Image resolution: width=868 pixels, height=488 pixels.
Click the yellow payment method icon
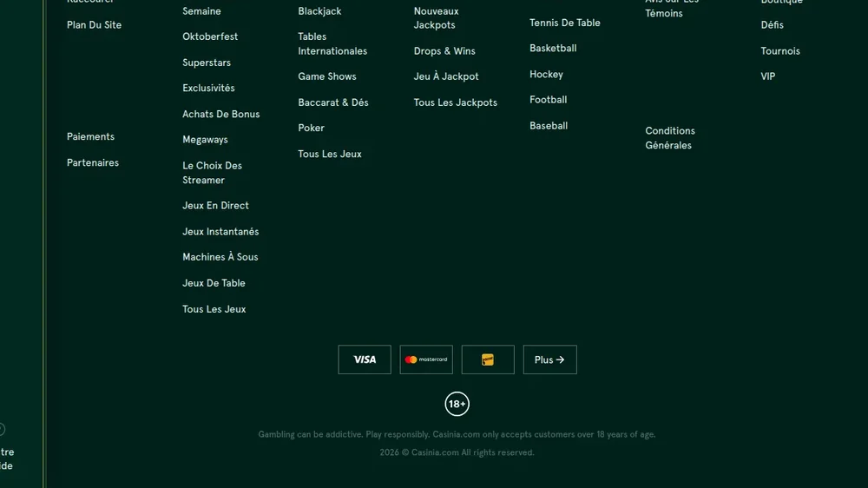pos(488,359)
